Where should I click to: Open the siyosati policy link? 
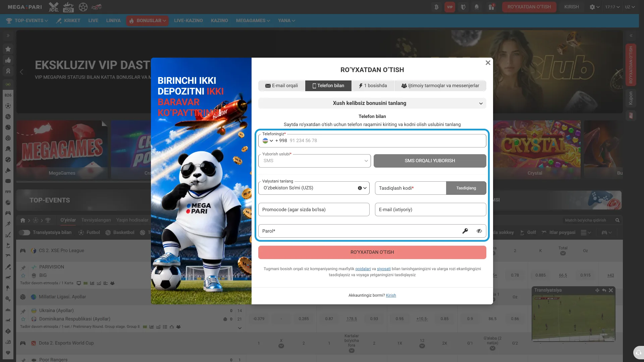click(384, 269)
